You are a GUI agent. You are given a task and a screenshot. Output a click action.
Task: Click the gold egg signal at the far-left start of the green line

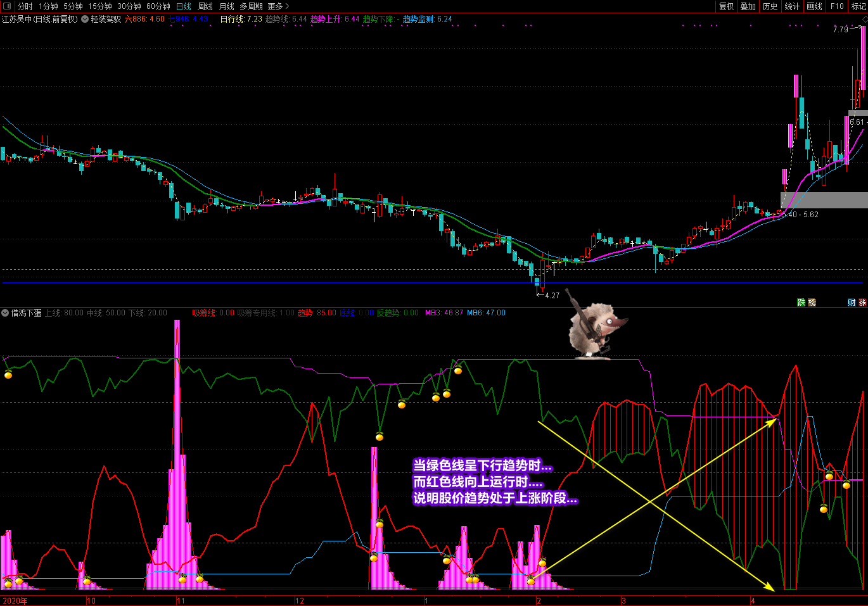click(8, 375)
